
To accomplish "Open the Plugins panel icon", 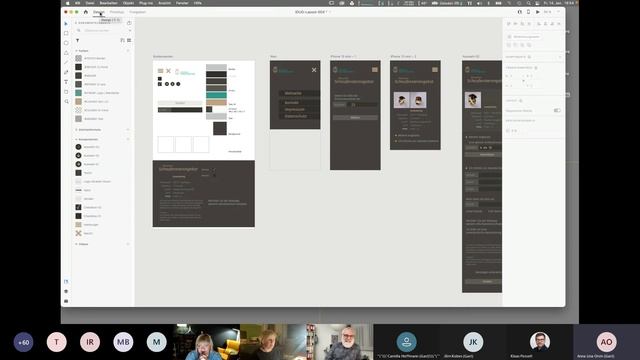I will 66,301.
